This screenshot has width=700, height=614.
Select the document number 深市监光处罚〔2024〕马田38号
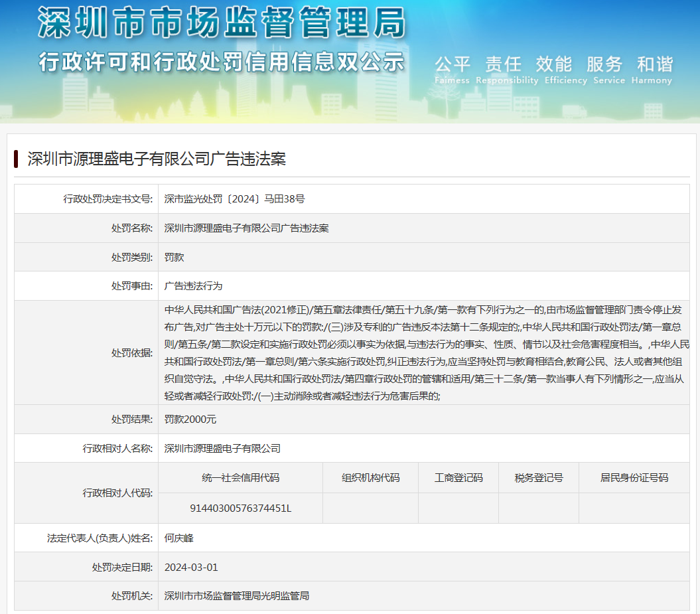click(x=234, y=199)
